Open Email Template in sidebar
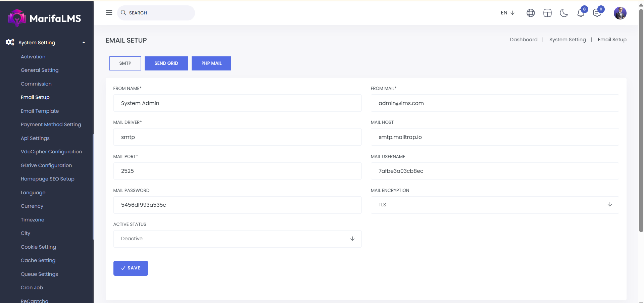 click(40, 111)
